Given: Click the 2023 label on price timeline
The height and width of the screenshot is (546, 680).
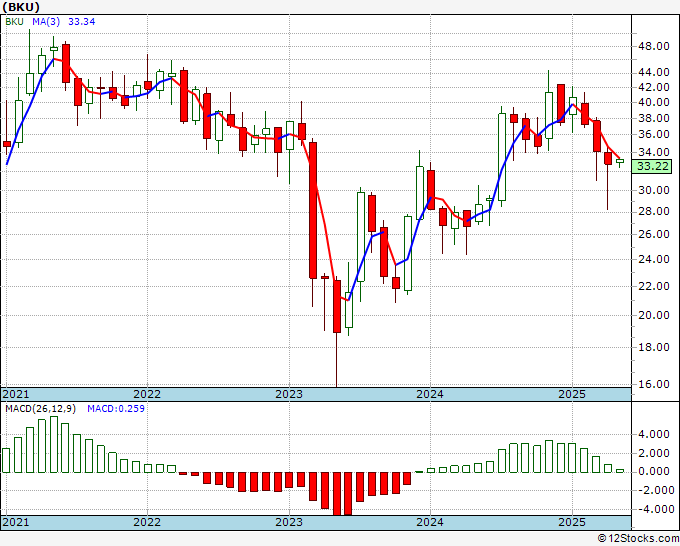Looking at the screenshot, I should [289, 394].
